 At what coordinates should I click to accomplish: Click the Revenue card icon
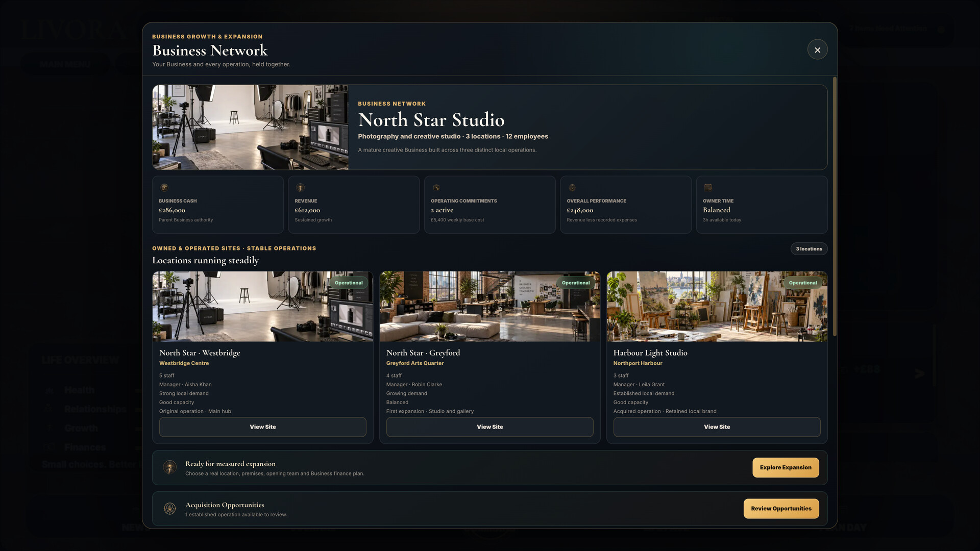[300, 188]
